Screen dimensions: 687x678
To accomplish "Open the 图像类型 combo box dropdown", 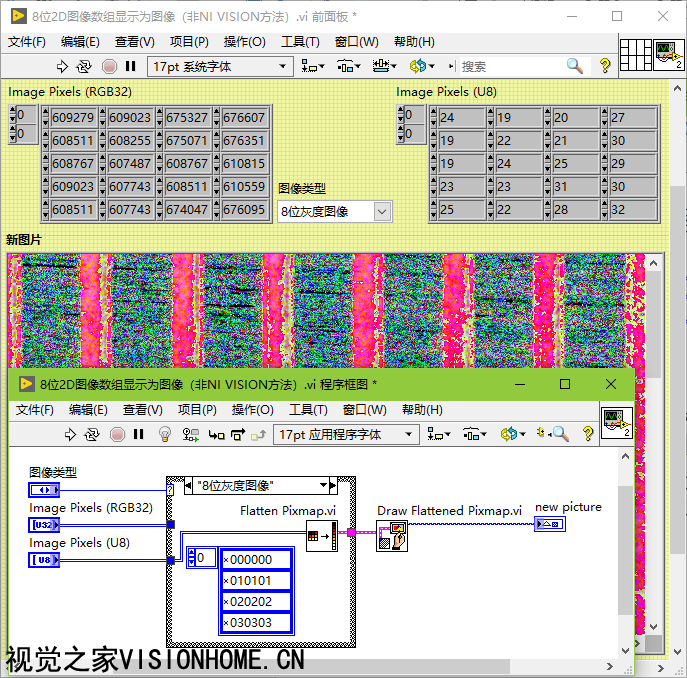I will pos(381,211).
